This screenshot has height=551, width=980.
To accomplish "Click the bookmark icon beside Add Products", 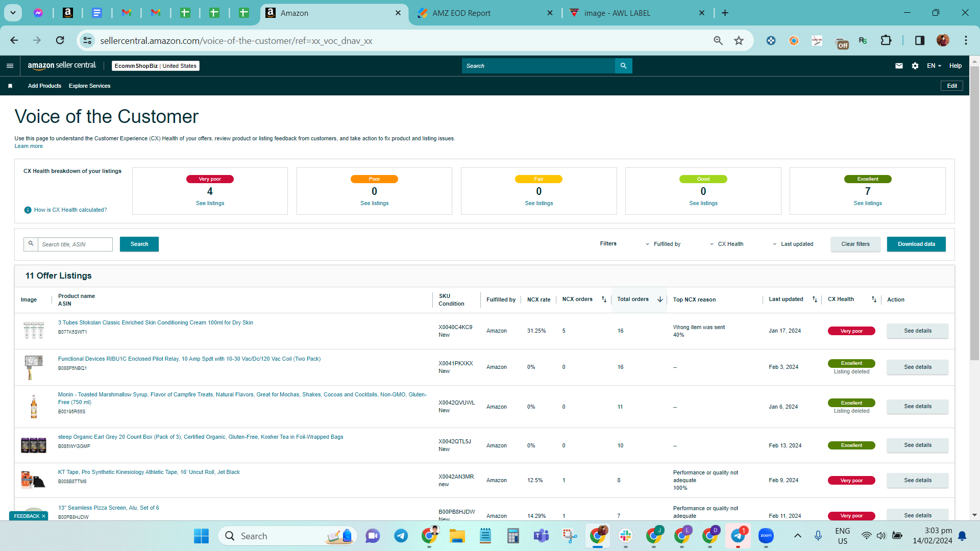I will click(x=10, y=86).
